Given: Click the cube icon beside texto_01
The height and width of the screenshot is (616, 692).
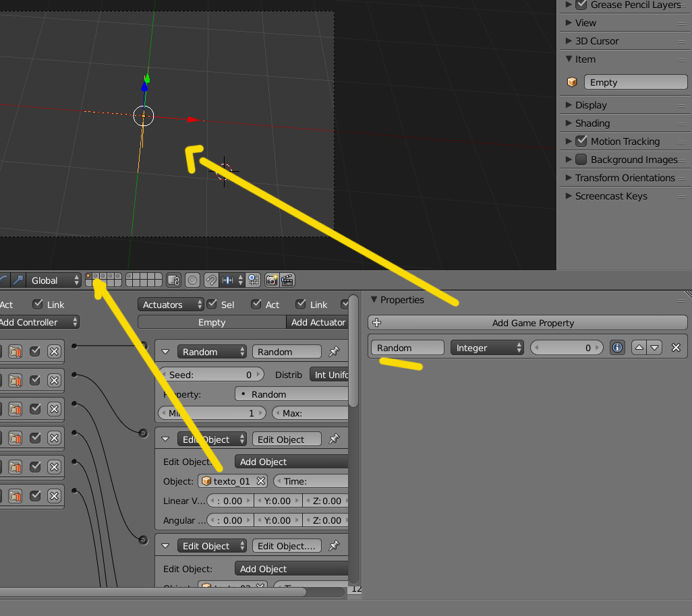Looking at the screenshot, I should point(206,481).
